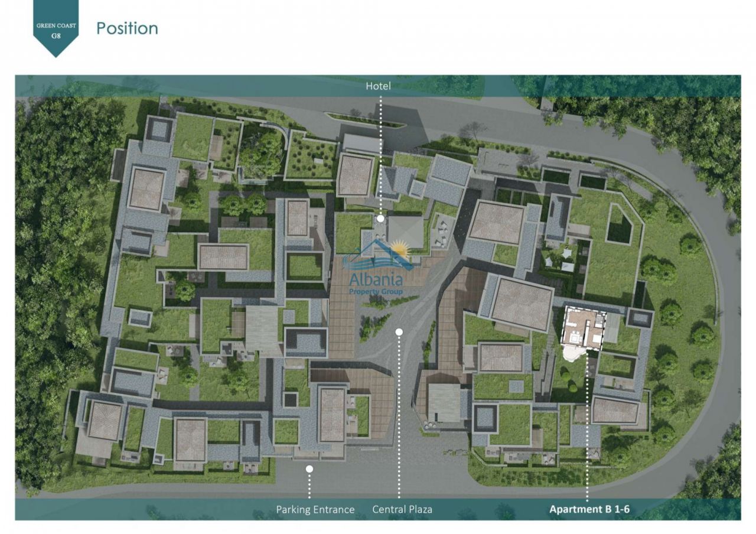Select the Position page heading

127,28
